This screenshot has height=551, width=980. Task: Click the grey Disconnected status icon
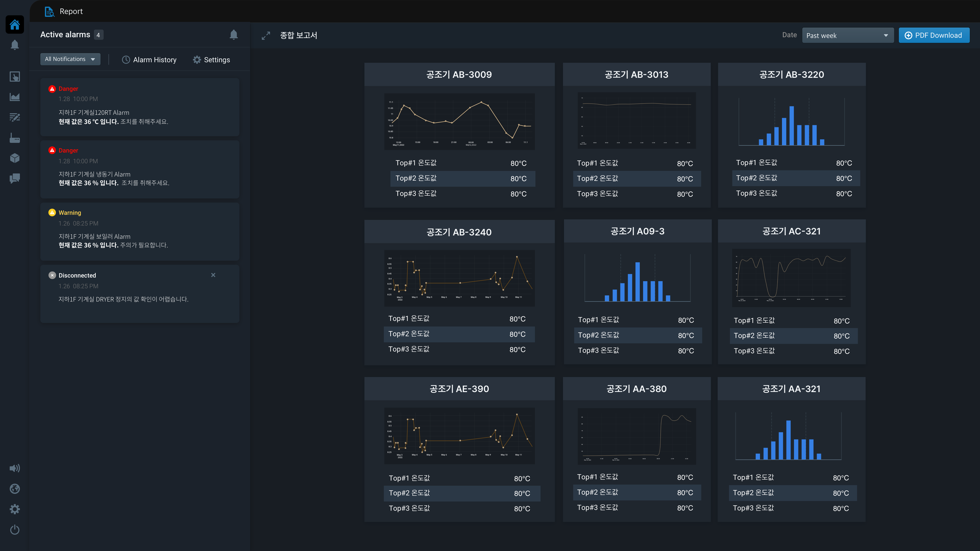coord(52,275)
